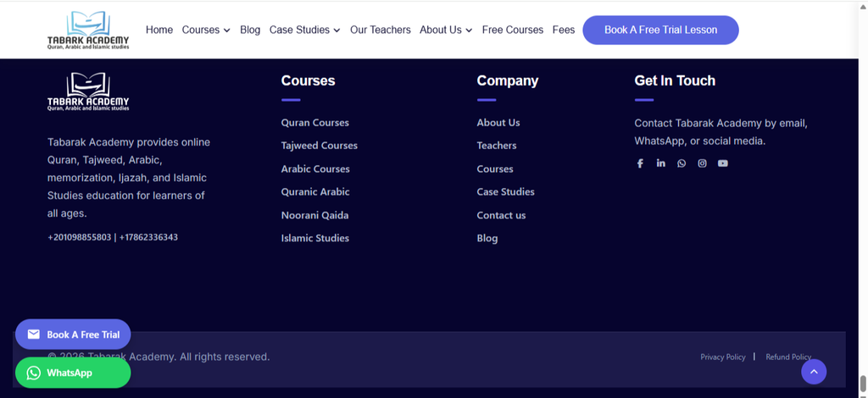Open Free Courses navigation item
868x398 pixels.
pos(513,30)
